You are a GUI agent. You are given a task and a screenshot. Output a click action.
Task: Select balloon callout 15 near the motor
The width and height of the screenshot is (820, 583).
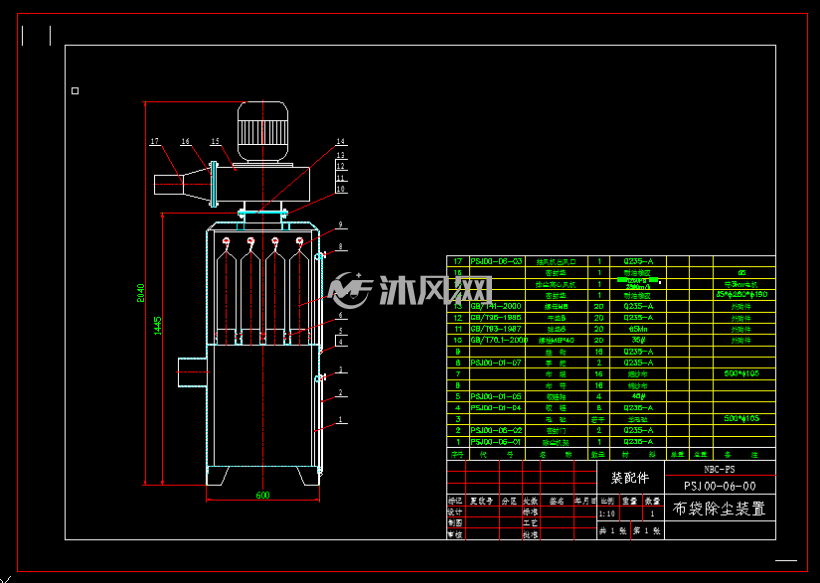coord(215,141)
